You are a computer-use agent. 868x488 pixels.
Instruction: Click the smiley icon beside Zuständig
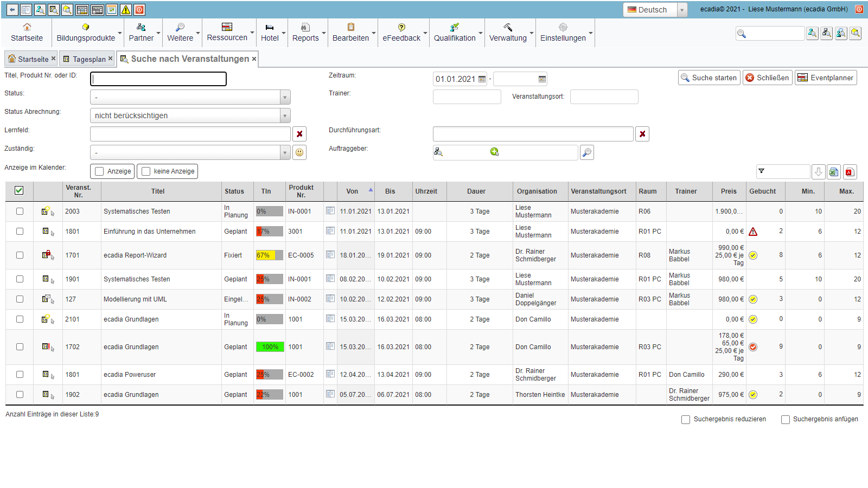click(x=299, y=152)
